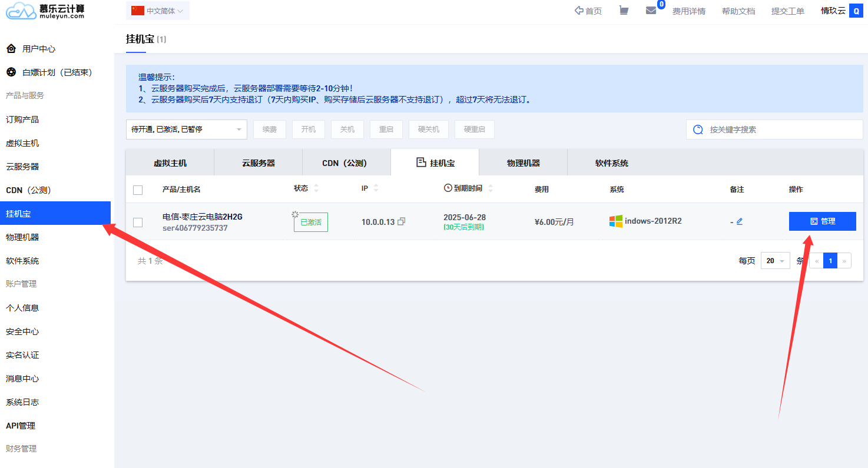Toggle the select-all header checkbox
This screenshot has height=468, width=868.
(x=138, y=190)
